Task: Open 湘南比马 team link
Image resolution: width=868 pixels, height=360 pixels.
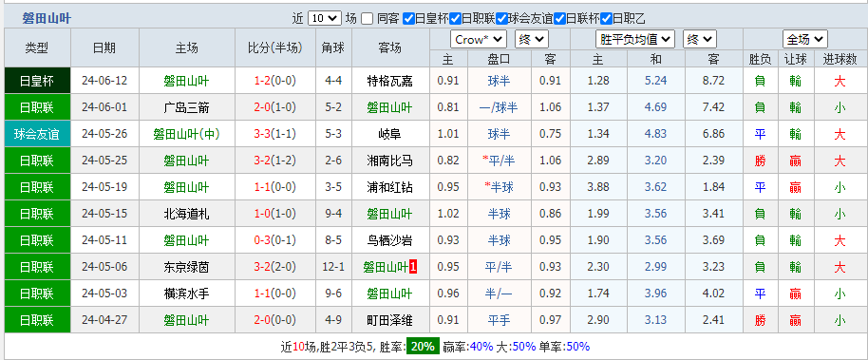Action: (x=390, y=161)
